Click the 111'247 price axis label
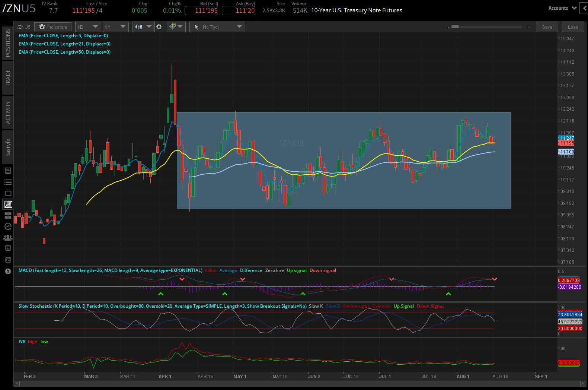 pyautogui.click(x=566, y=138)
